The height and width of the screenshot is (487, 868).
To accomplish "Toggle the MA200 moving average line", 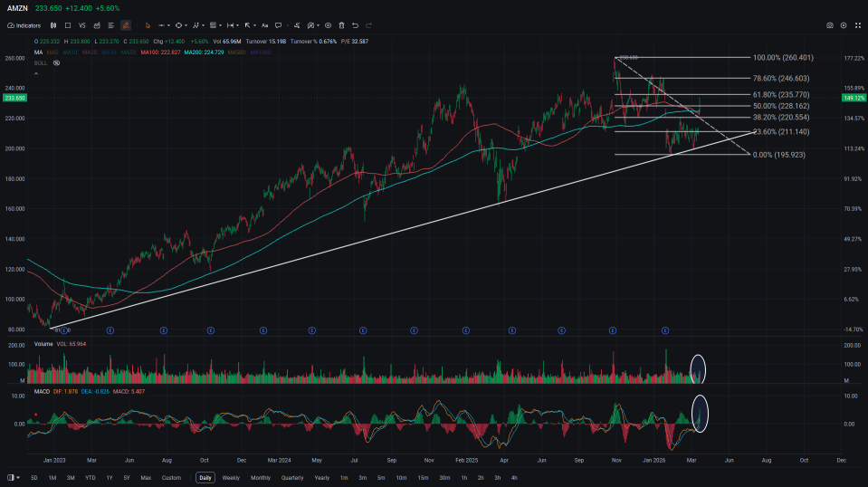I will point(204,52).
